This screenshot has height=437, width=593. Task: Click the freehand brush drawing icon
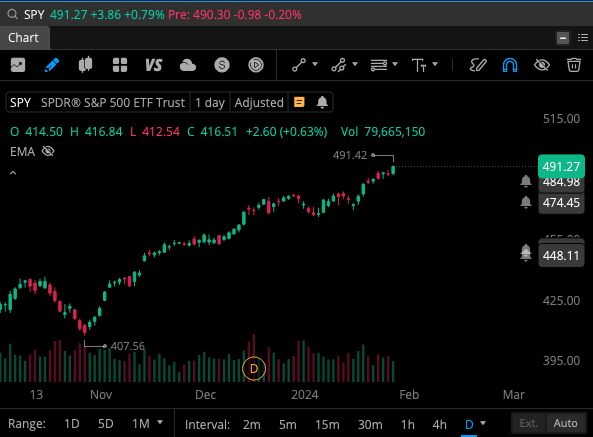(x=478, y=65)
